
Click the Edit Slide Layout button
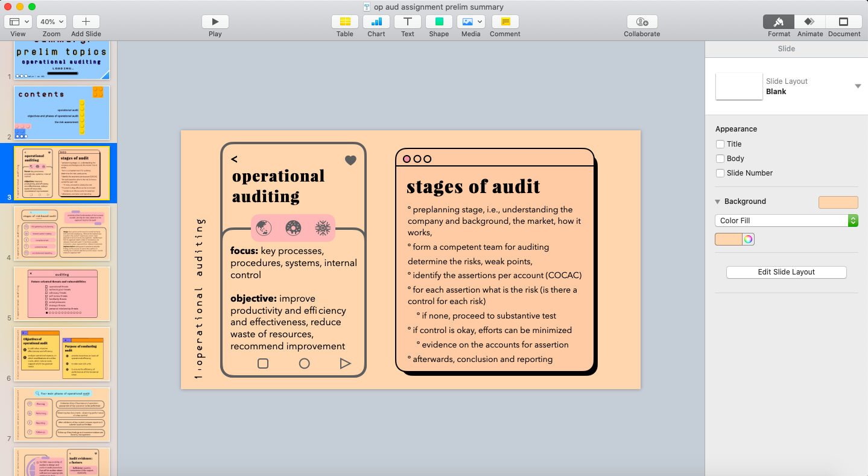pyautogui.click(x=786, y=272)
